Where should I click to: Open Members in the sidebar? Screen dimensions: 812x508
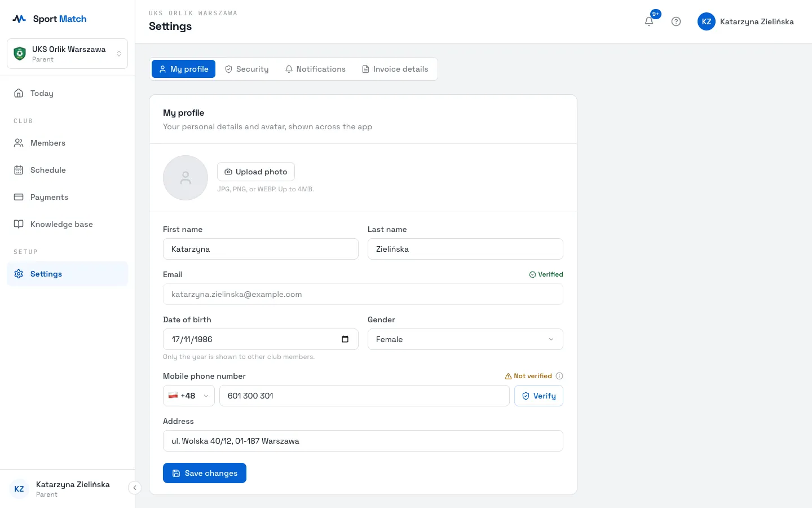coord(67,143)
